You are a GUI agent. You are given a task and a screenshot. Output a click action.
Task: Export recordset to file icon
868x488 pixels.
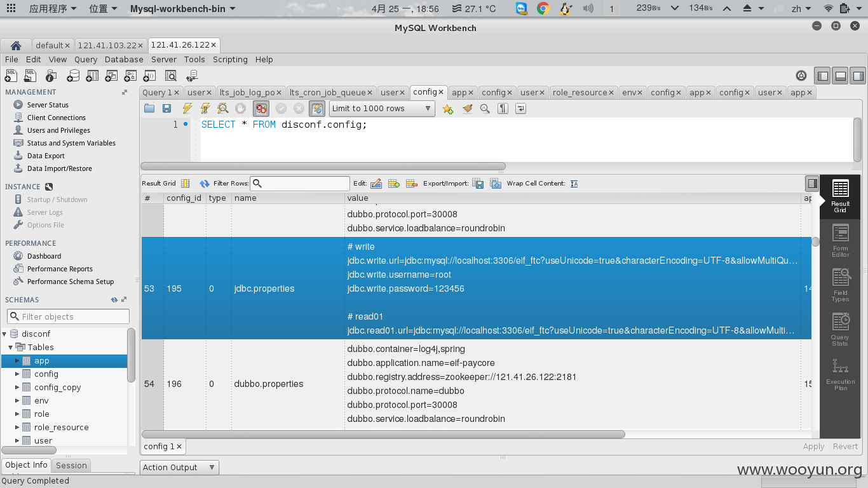pos(478,184)
